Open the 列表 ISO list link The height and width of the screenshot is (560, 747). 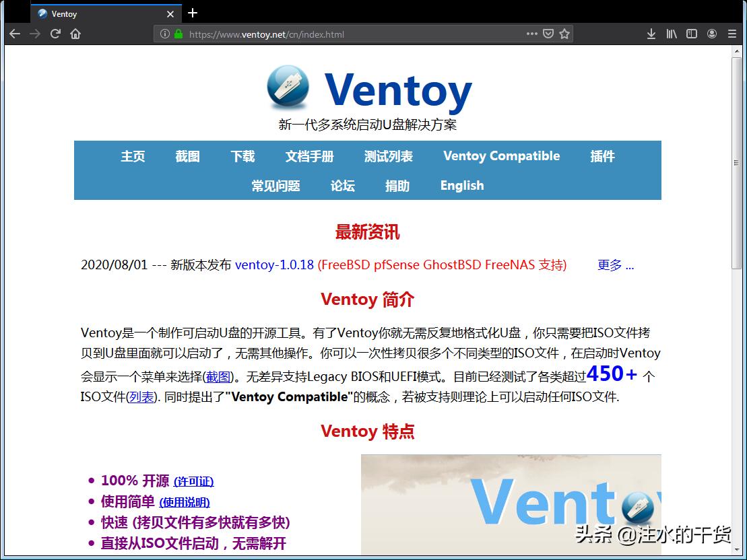point(141,396)
